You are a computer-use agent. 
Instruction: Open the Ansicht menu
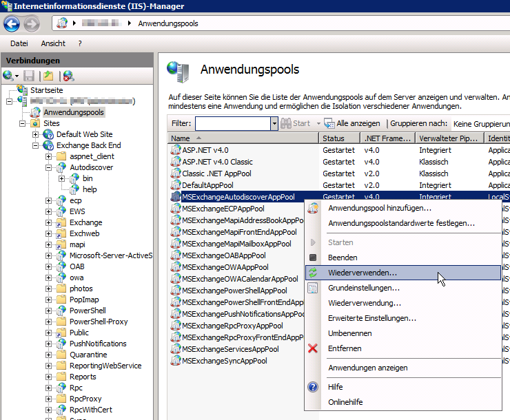pos(53,43)
